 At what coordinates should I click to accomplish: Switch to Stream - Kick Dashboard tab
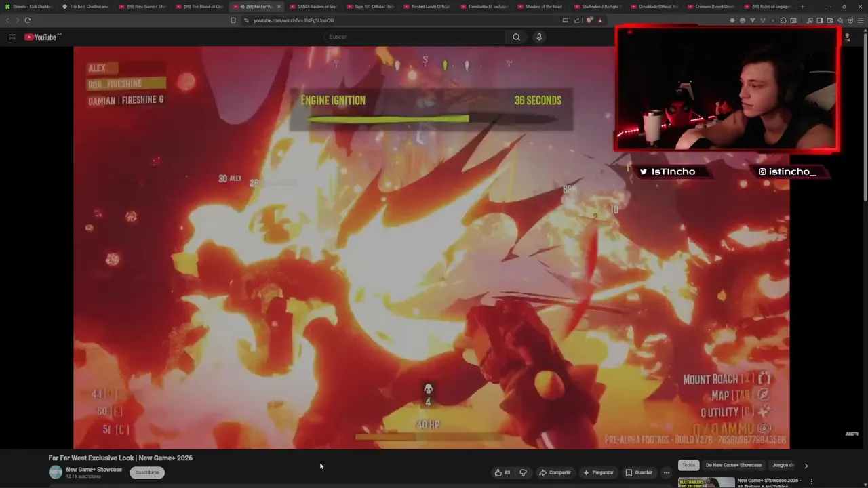(x=30, y=7)
